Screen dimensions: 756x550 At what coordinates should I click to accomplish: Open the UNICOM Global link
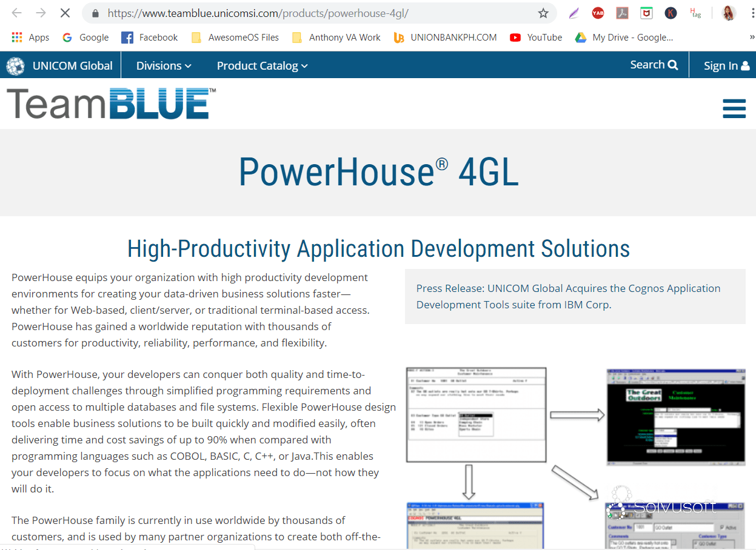(x=73, y=65)
